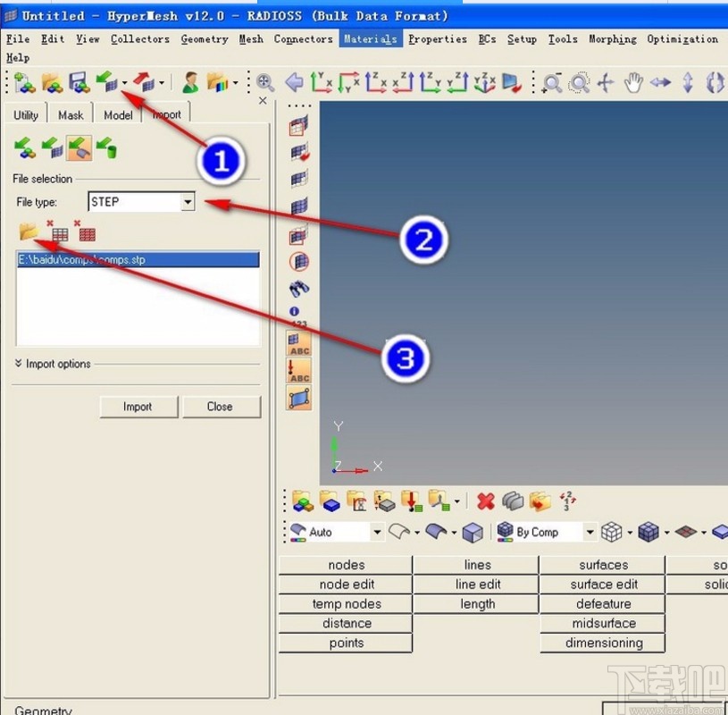Click remove selected file icon
Image resolution: width=728 pixels, height=715 pixels.
pyautogui.click(x=57, y=231)
